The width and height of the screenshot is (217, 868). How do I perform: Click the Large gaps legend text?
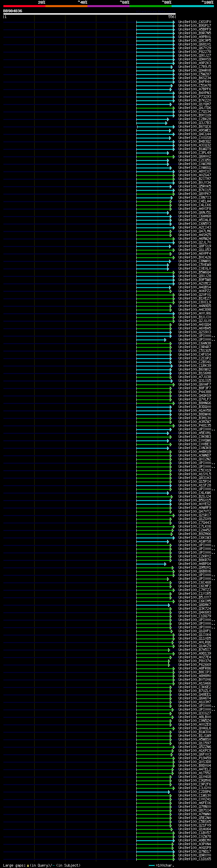[42, 865]
